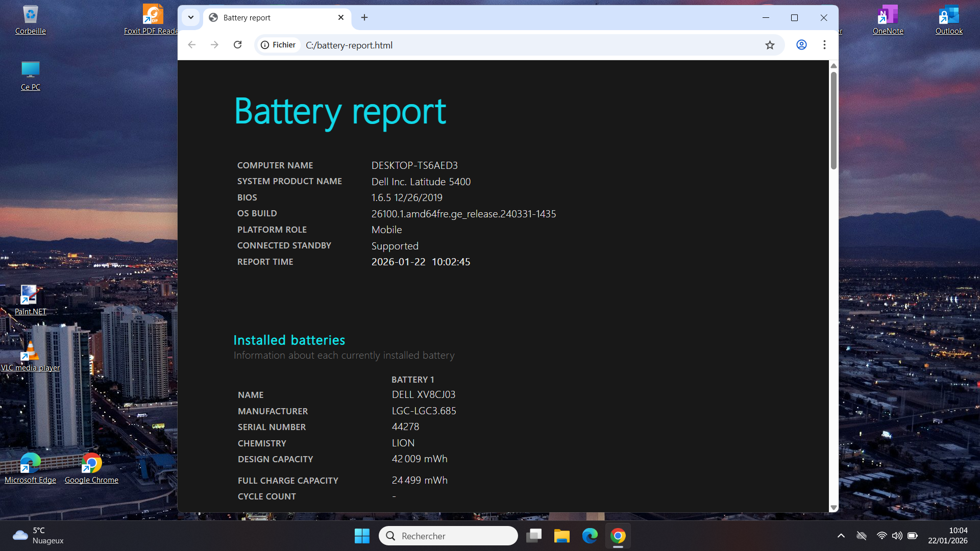Click the Fichier site info chip
980x551 pixels.
point(278,45)
